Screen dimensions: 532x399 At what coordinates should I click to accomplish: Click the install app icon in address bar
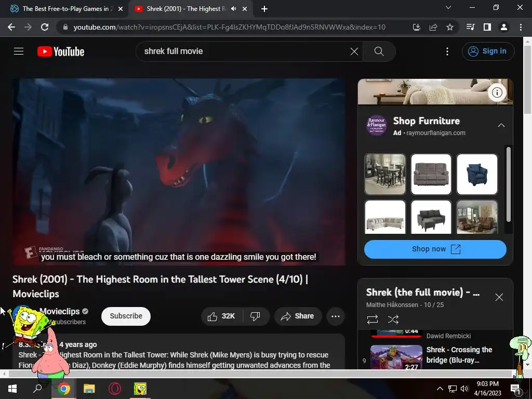416,27
